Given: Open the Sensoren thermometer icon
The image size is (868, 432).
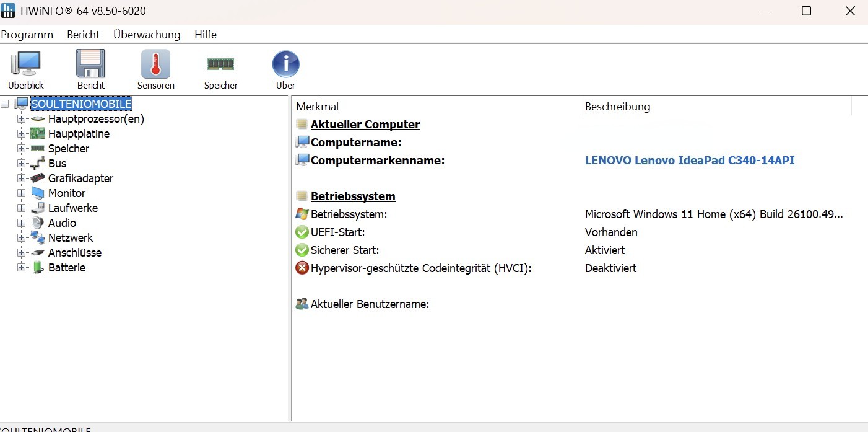Looking at the screenshot, I should (x=155, y=64).
